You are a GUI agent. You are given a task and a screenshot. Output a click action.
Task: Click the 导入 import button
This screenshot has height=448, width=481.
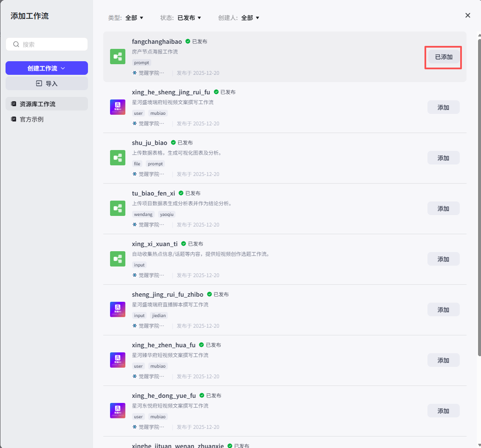47,84
